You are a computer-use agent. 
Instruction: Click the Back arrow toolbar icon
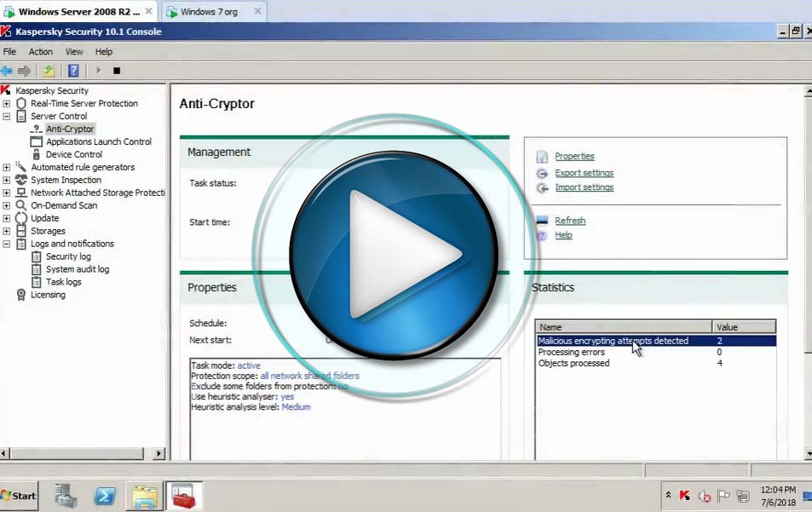click(x=6, y=71)
